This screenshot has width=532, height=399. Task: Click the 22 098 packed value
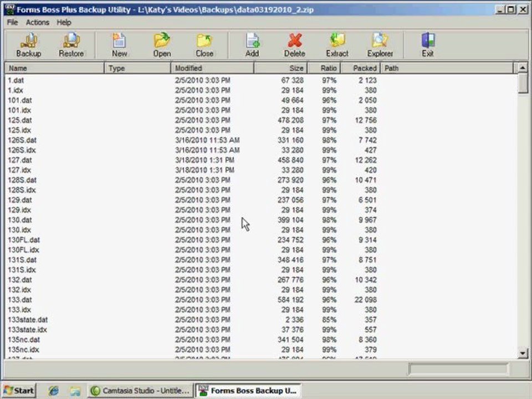(365, 300)
